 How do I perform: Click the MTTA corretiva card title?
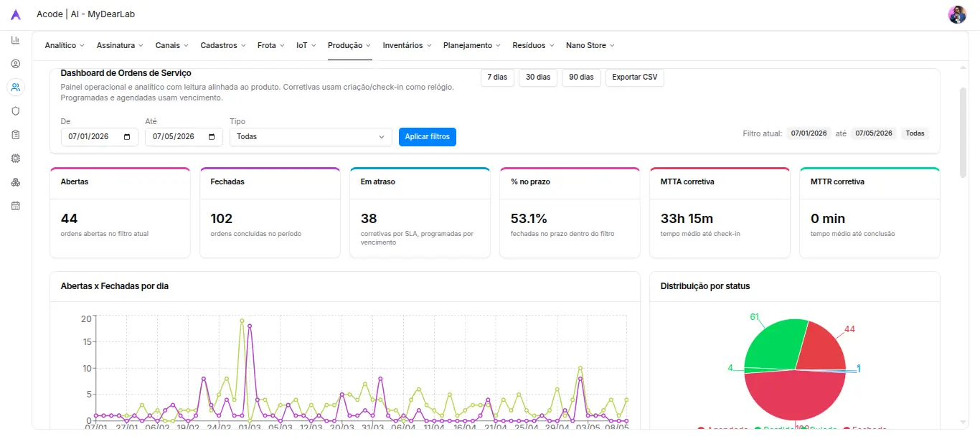(x=687, y=182)
